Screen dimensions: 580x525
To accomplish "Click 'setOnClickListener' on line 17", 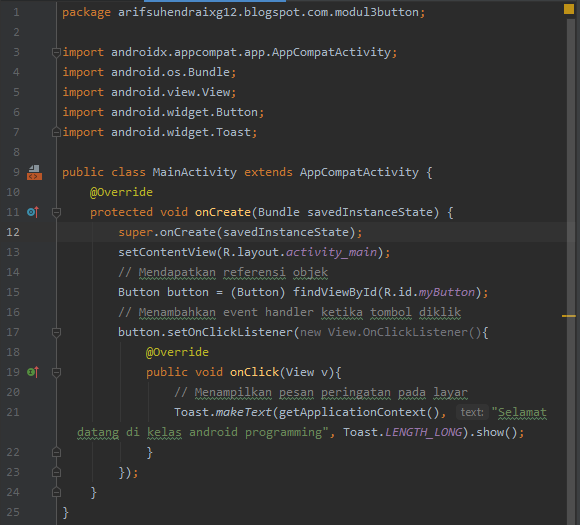I will point(230,332).
